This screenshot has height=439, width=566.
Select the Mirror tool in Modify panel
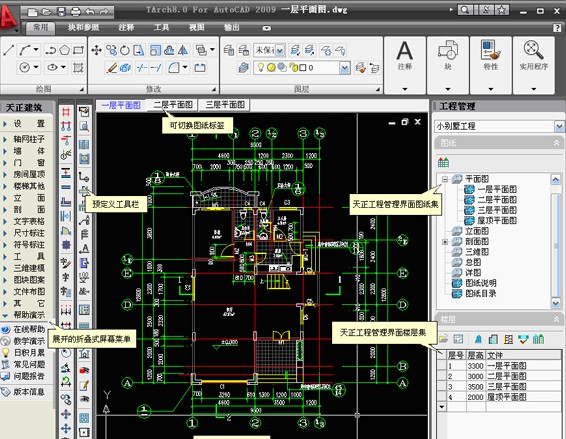tap(183, 50)
